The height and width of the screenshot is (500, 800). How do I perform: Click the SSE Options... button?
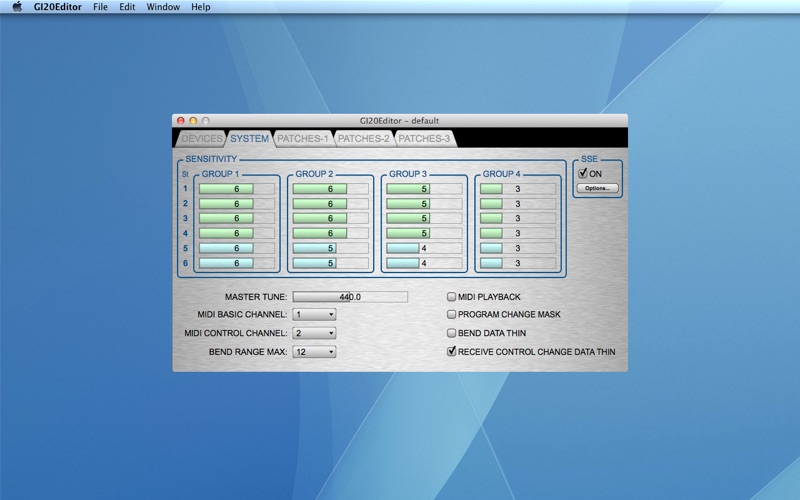tap(597, 188)
